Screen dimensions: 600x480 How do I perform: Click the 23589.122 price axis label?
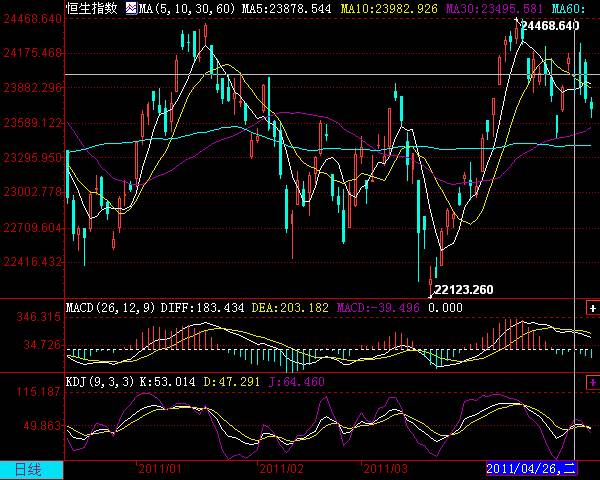click(33, 123)
